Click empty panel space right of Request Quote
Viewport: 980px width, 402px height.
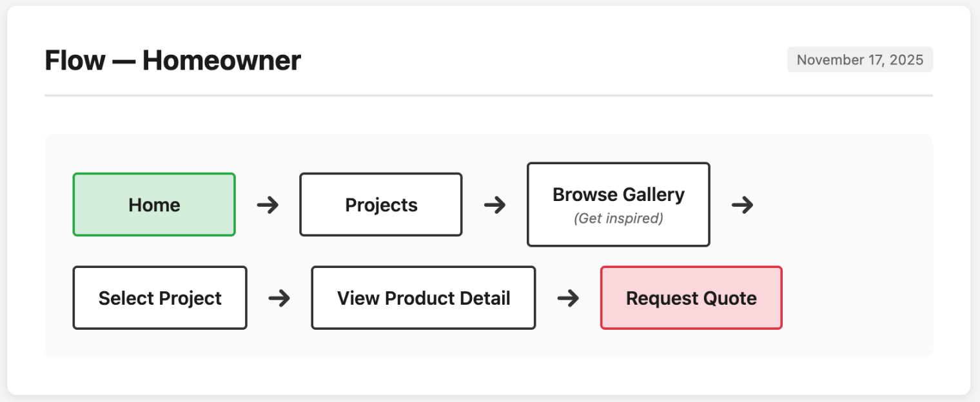point(857,298)
